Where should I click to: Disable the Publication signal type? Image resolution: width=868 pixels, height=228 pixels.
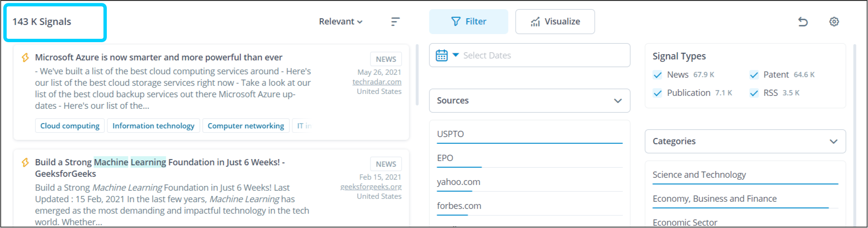coord(658,93)
